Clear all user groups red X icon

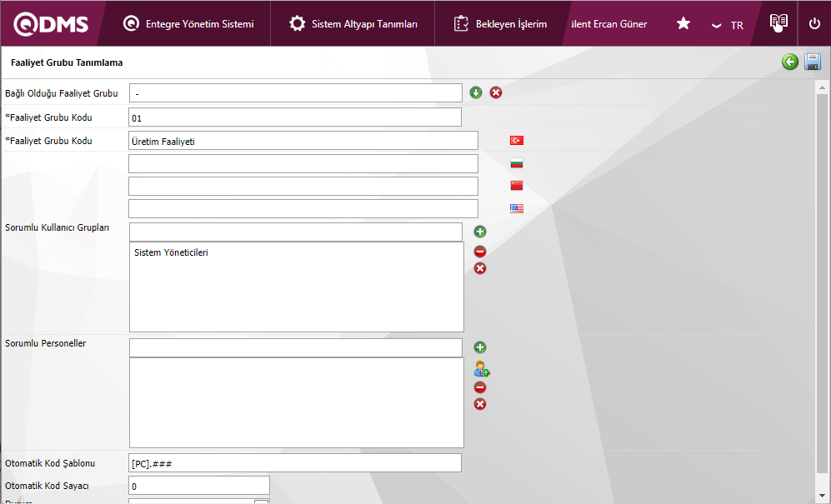pyautogui.click(x=479, y=268)
